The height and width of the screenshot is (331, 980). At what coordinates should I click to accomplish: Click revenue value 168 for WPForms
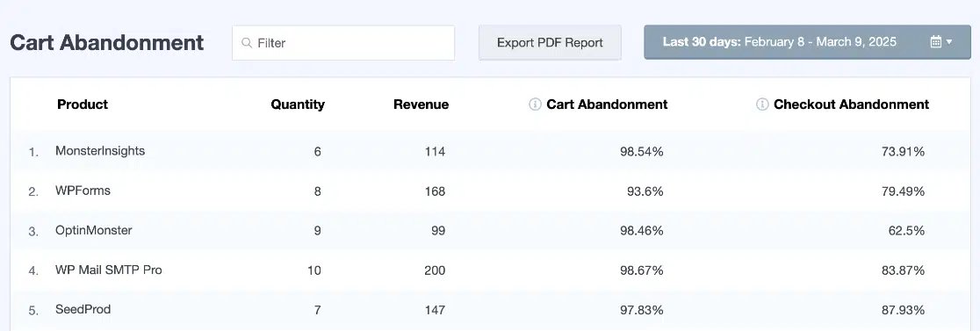click(435, 191)
